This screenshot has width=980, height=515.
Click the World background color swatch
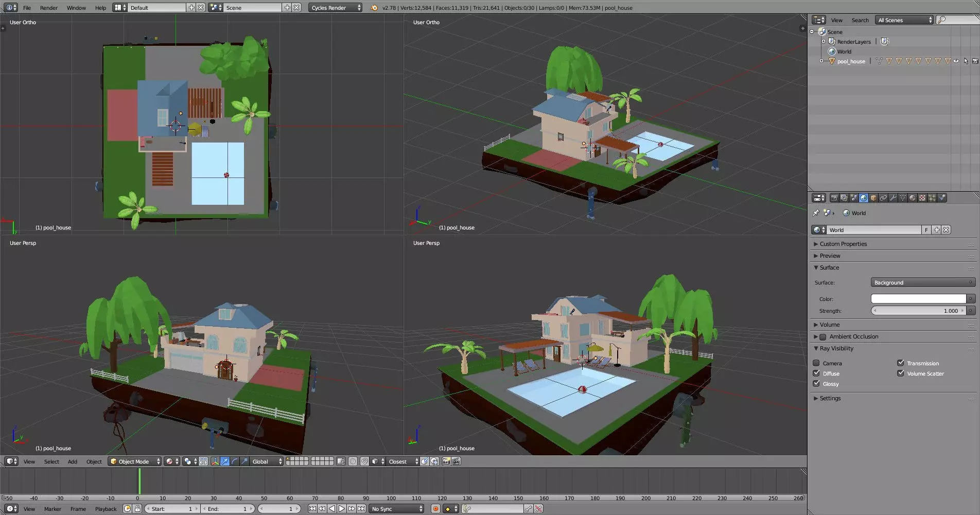click(x=918, y=299)
